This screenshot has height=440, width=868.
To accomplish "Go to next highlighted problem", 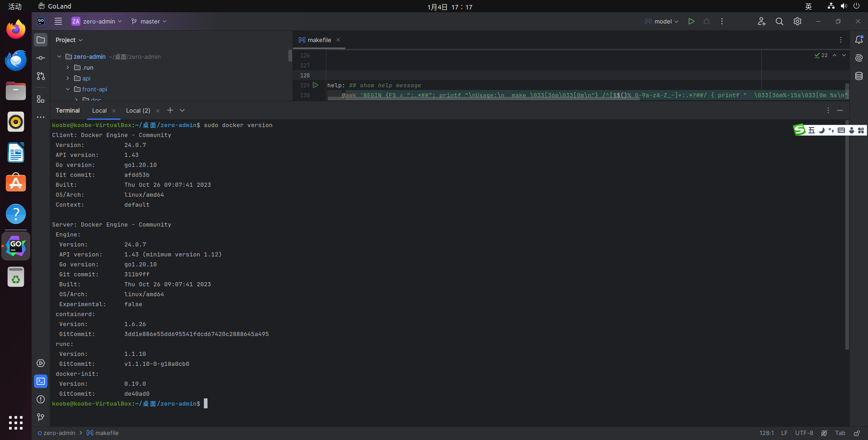I will pyautogui.click(x=844, y=55).
